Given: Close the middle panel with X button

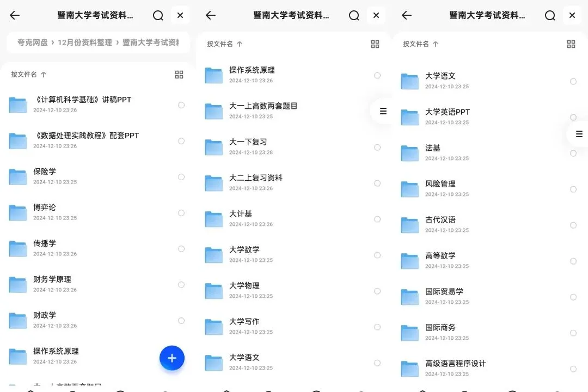Looking at the screenshot, I should [376, 15].
